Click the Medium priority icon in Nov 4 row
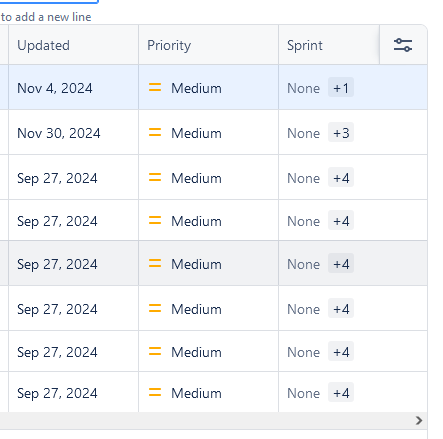This screenshot has width=443, height=439. (155, 87)
